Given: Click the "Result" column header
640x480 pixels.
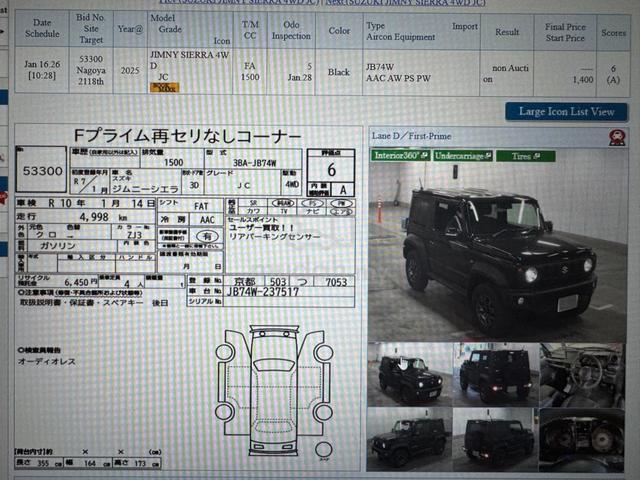Looking at the screenshot, I should click(507, 32).
